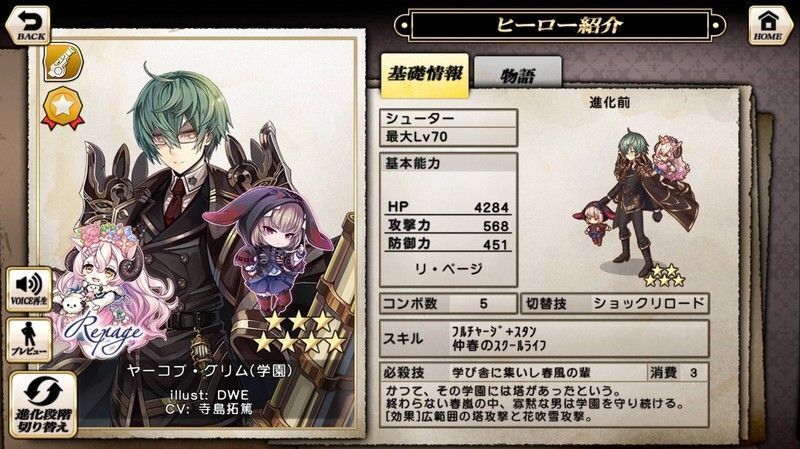Tap the star medal badge icon
Image resolution: width=800 pixels, height=449 pixels.
63,108
